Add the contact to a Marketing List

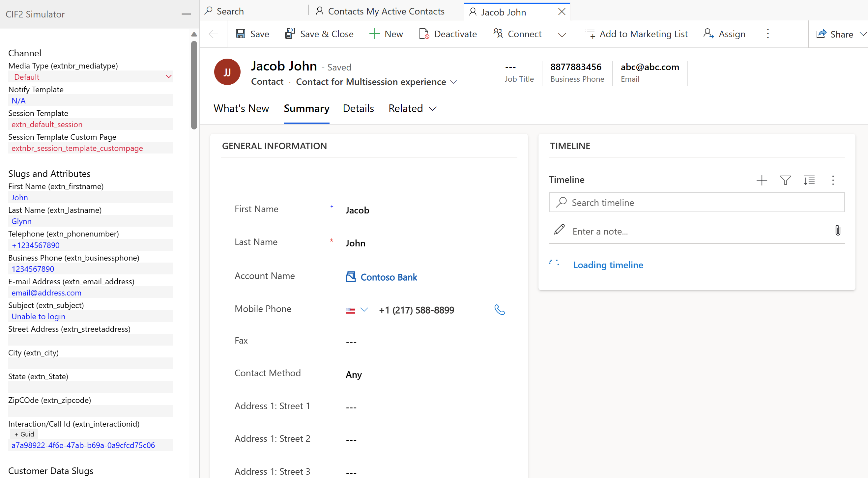[636, 34]
